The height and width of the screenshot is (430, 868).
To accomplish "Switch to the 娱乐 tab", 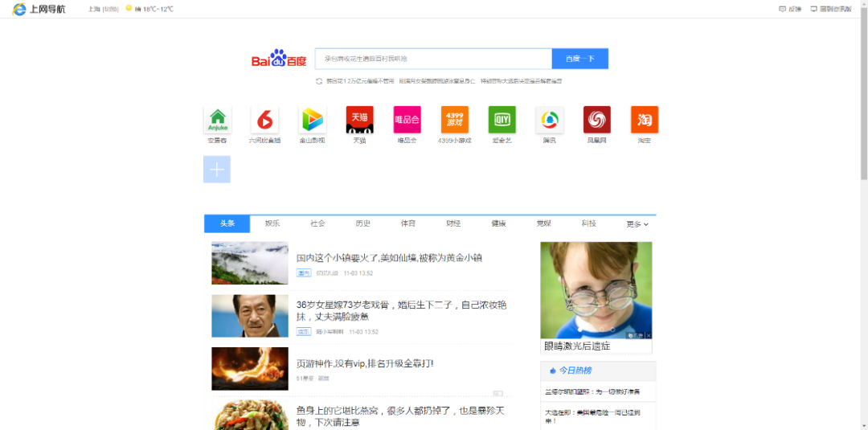I will [x=272, y=223].
